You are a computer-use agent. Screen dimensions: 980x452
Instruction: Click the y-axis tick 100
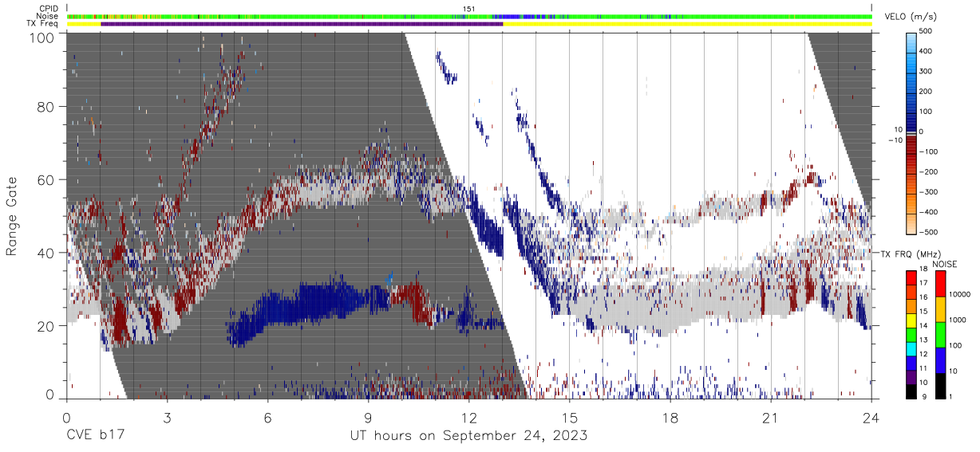[41, 37]
